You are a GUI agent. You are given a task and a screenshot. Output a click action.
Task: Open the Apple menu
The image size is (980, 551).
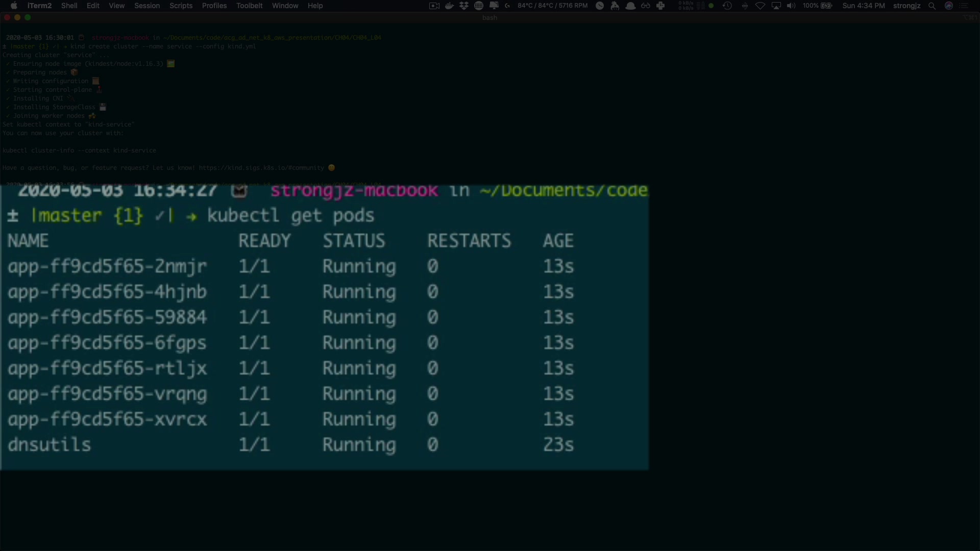14,6
